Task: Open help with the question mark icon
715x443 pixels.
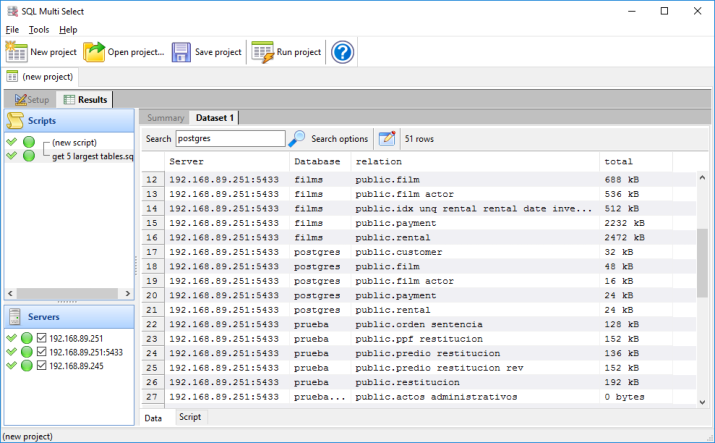Action: click(x=342, y=52)
